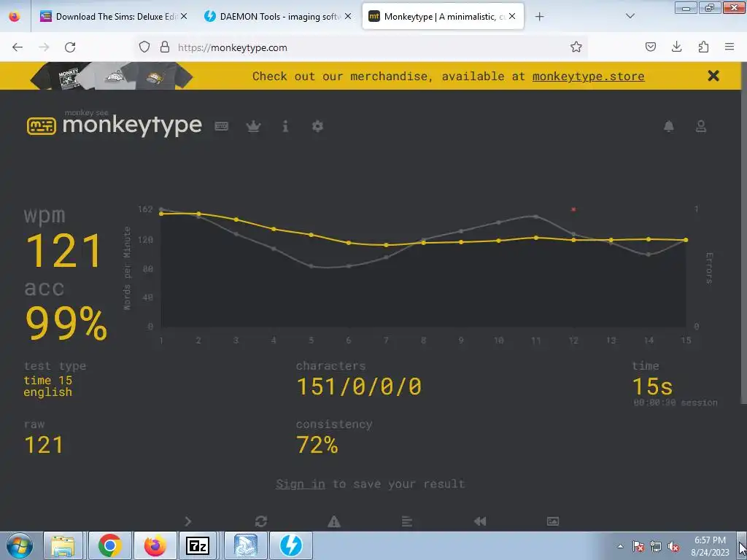This screenshot has height=560, width=747.
Task: Open the Firefox View pinned icon
Action: point(15,16)
